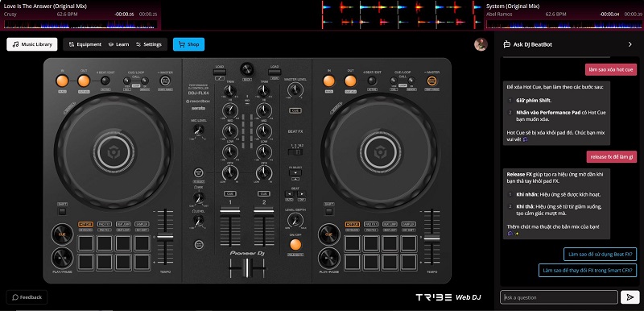Toggle BEAT SYNC on the left deck
The image size is (644, 311).
pos(165,81)
